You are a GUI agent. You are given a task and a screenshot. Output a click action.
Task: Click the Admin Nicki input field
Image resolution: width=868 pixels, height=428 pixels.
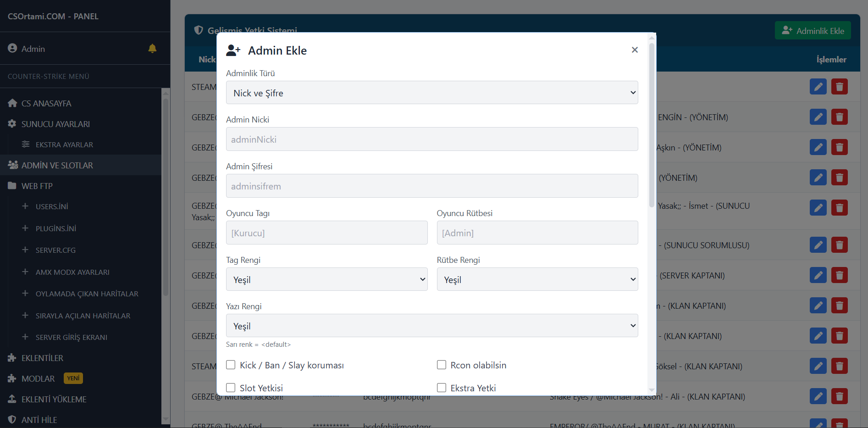[431, 139]
